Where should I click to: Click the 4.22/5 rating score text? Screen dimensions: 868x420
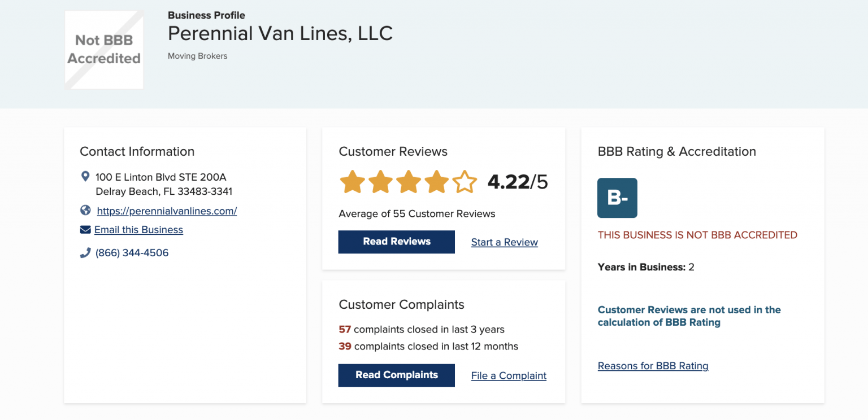[x=517, y=182]
